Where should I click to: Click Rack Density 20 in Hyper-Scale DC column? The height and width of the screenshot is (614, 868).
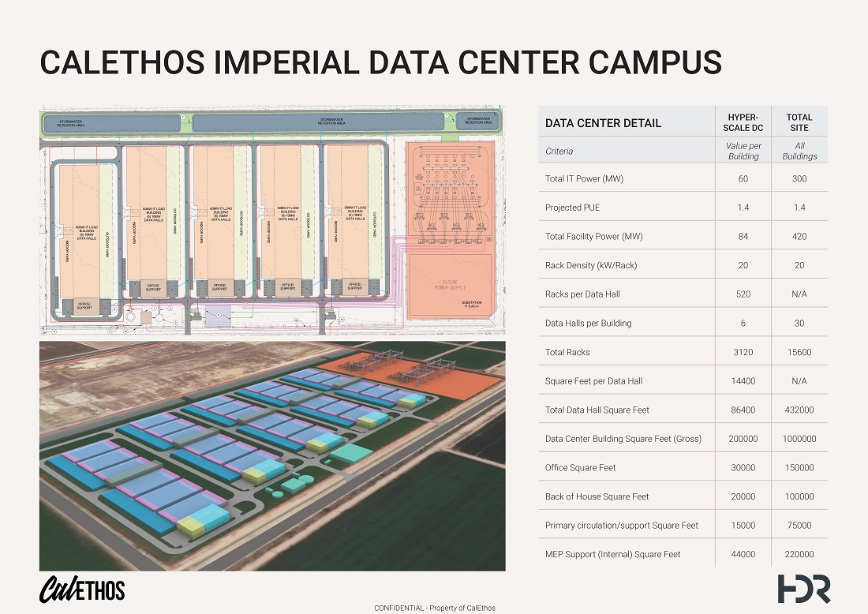tap(743, 265)
